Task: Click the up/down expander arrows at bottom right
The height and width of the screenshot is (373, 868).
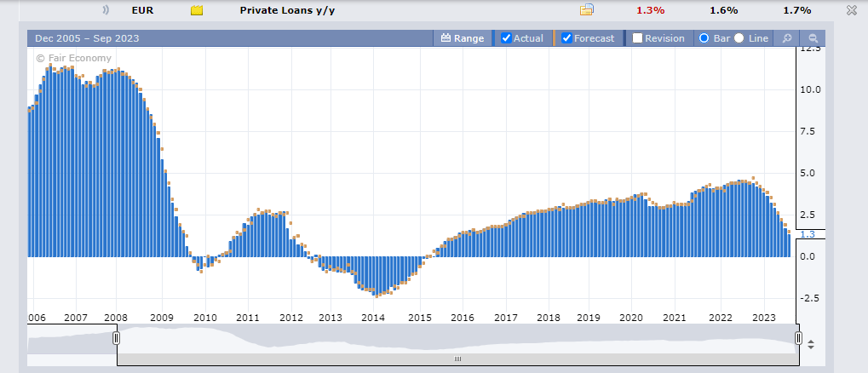Action: click(811, 344)
